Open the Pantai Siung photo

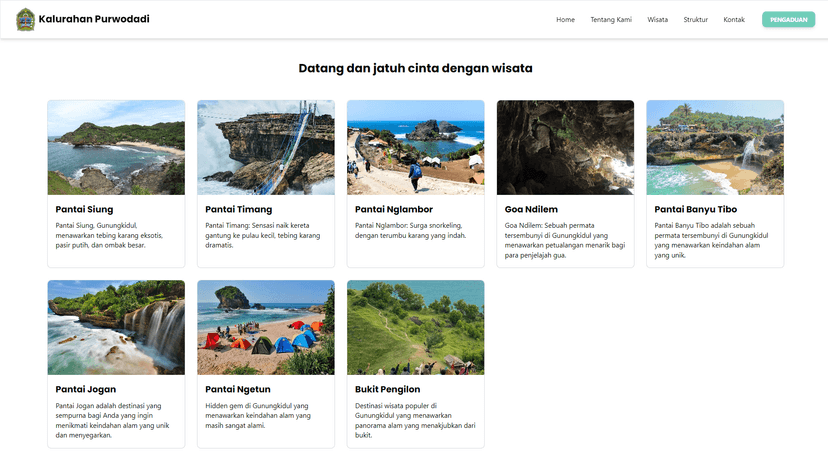116,147
